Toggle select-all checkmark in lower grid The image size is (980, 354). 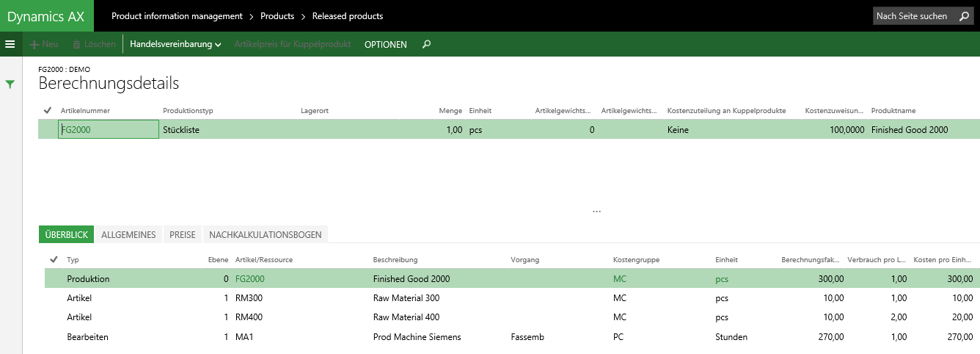pyautogui.click(x=54, y=259)
